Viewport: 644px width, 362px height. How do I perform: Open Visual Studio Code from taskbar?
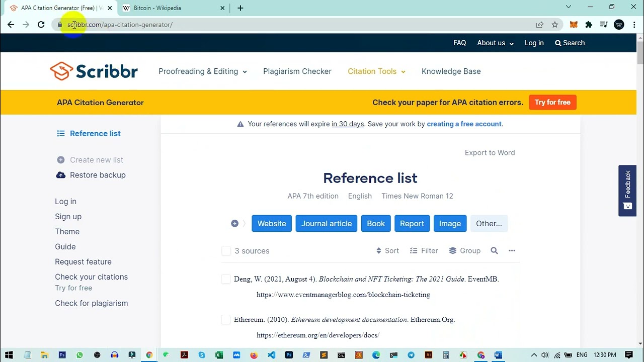(x=271, y=355)
